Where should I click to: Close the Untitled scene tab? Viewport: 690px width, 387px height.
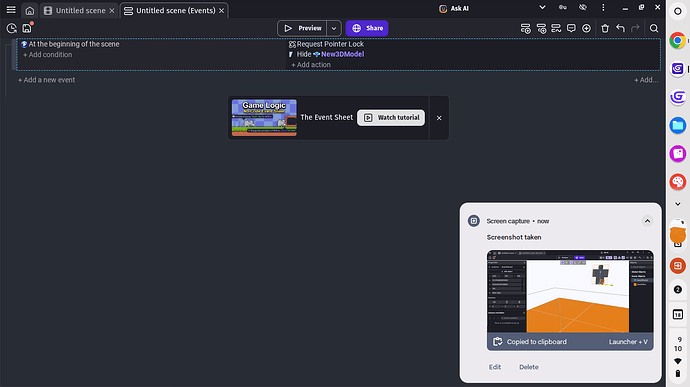tap(112, 11)
